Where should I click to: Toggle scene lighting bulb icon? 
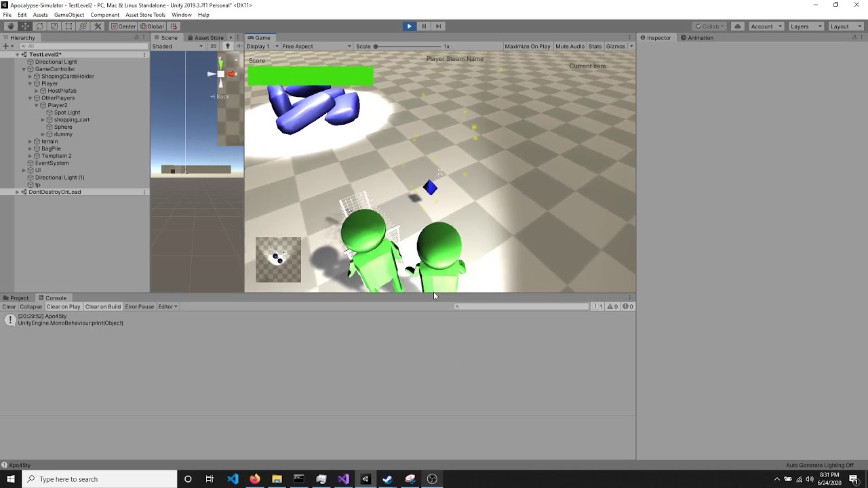tap(228, 46)
